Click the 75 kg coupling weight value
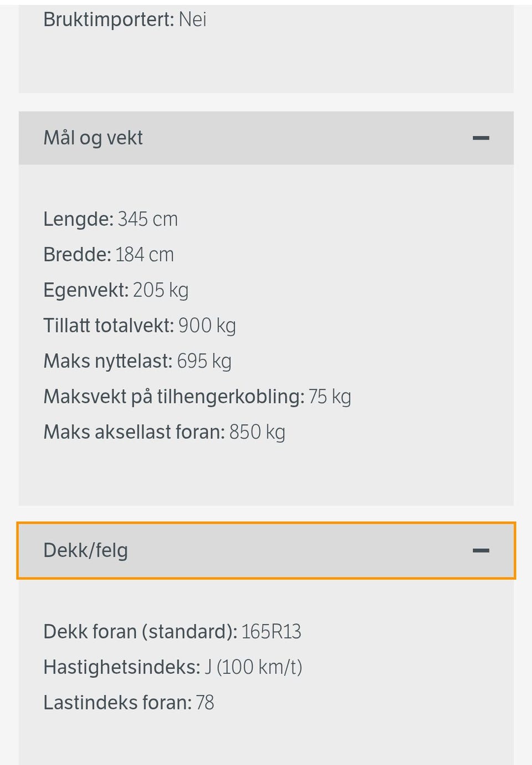This screenshot has width=532, height=765. (330, 397)
